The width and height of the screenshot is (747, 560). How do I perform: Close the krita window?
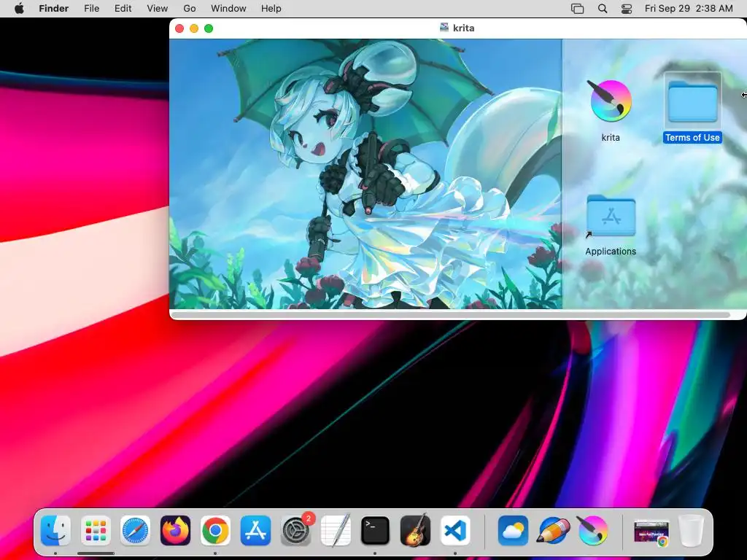[179, 28]
